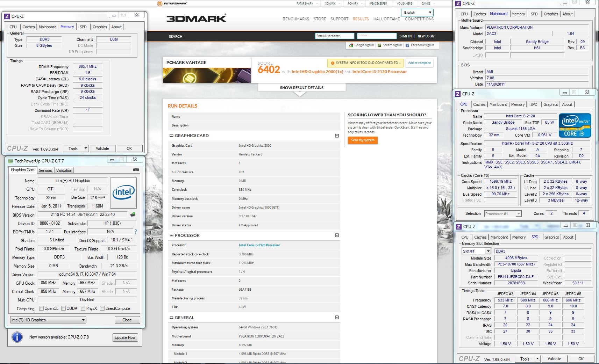The width and height of the screenshot is (599, 364).
Task: Click the Intel HD Graphics 2000(1x) score link
Action: pos(317,72)
